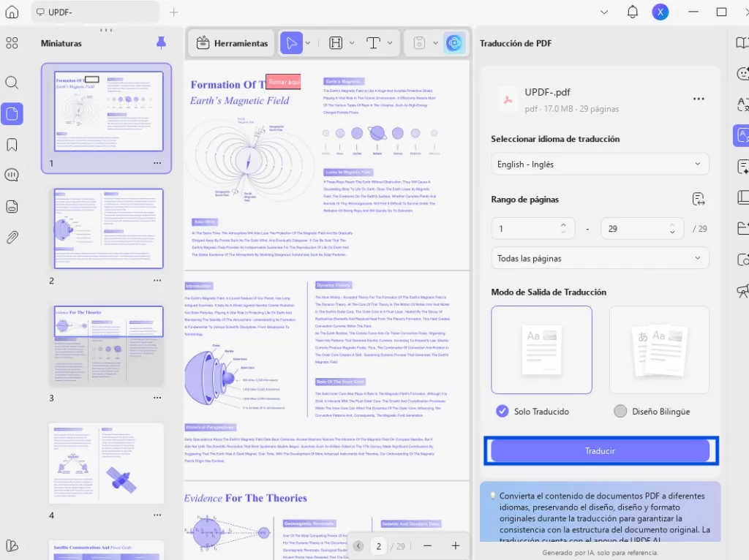Zoom in with the plus button

tap(455, 545)
